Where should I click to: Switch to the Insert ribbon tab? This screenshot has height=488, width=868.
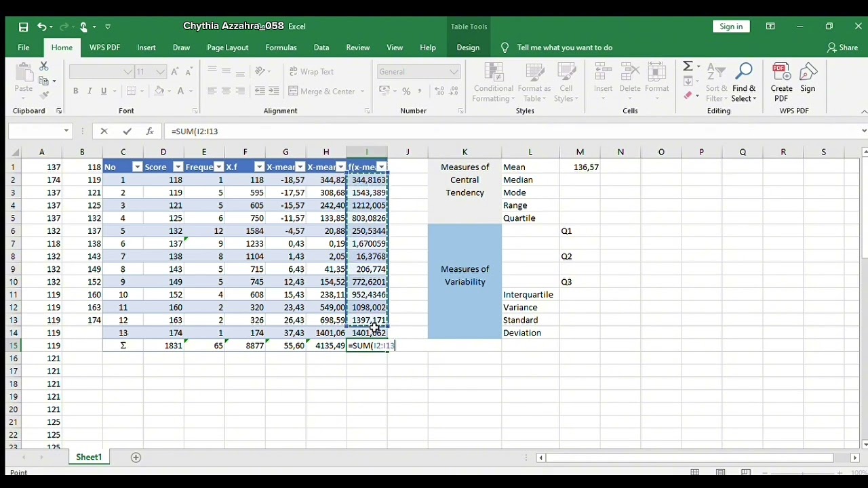[x=146, y=47]
